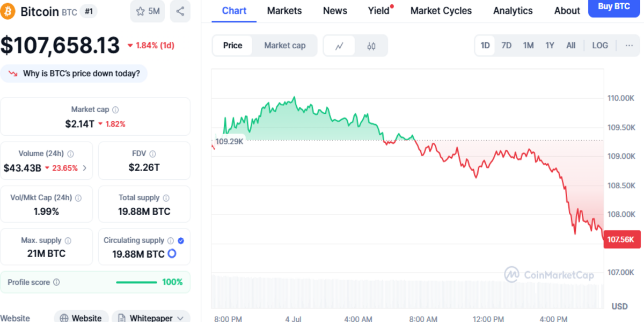Open the Yield tab

coord(378,11)
